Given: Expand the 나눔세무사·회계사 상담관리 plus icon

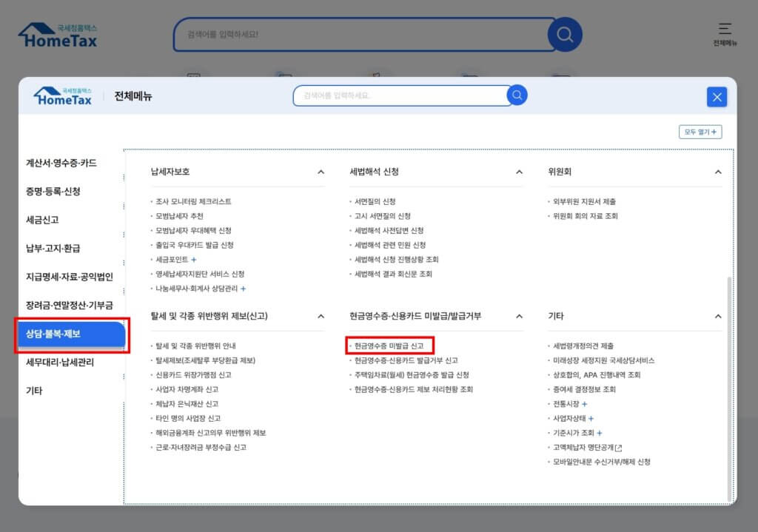Looking at the screenshot, I should tap(243, 289).
